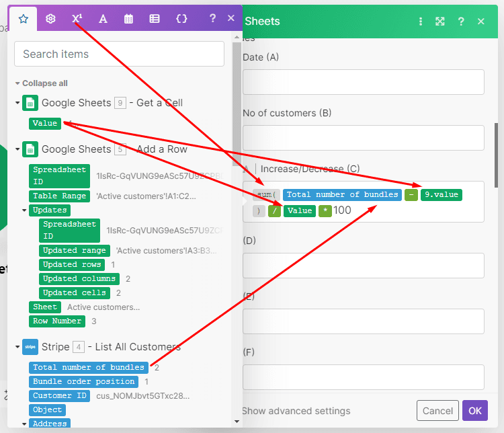This screenshot has height=433, width=504.
Task: Collapse Google Sheets 9 Get a Cell group
Action: [17, 103]
